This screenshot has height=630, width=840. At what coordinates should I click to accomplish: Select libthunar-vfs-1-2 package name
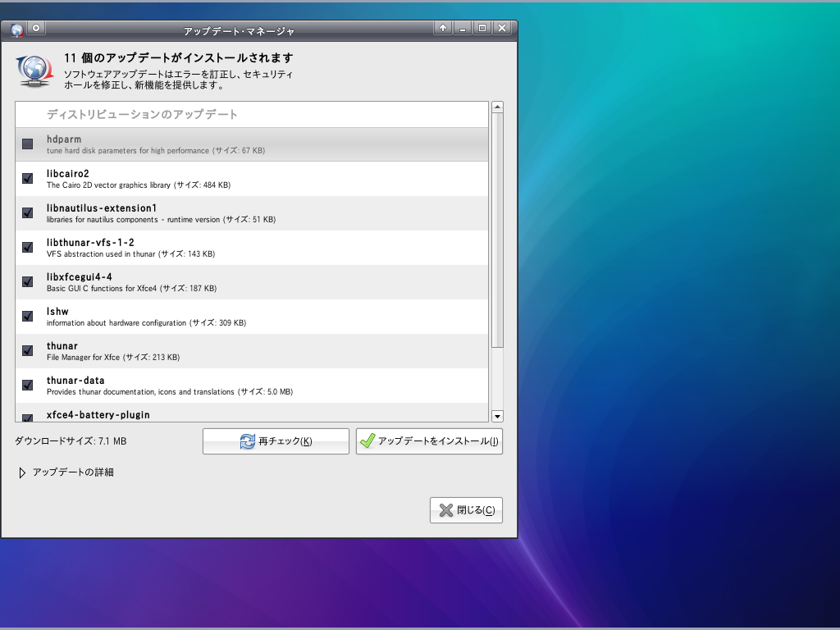[90, 243]
